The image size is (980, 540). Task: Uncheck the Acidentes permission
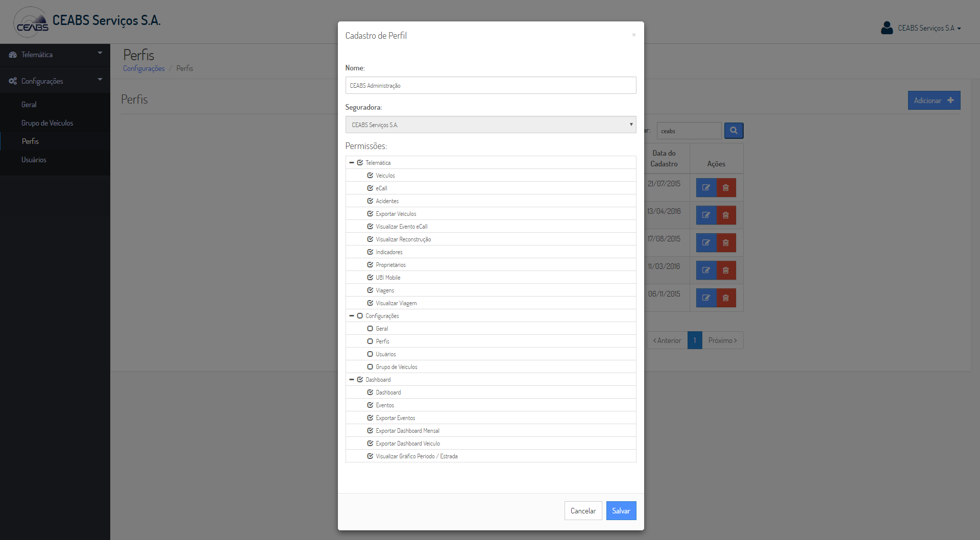tap(370, 201)
